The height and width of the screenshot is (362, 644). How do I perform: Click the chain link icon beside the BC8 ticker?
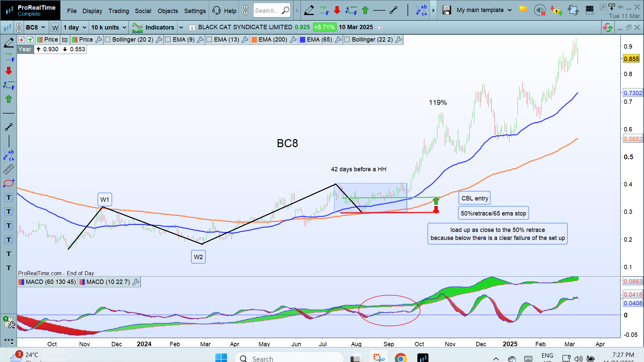[19, 27]
